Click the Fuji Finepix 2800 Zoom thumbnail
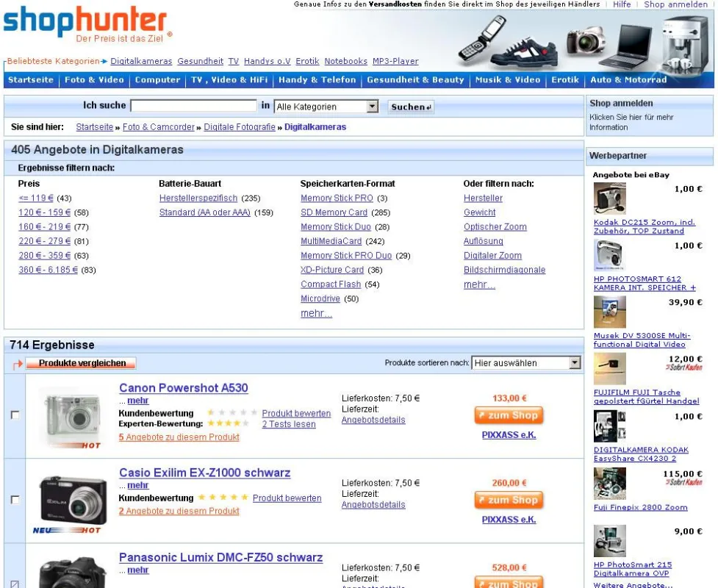718x588 pixels. click(x=609, y=484)
